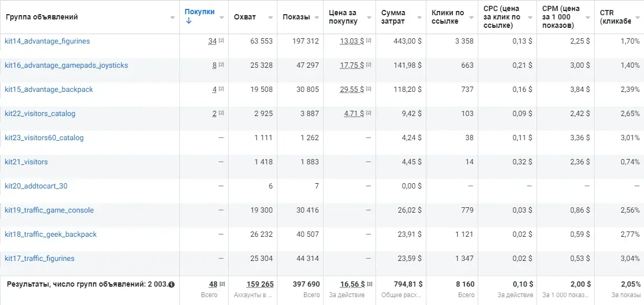Expand the Клики по ссылке column dropdown
Viewport: 644px width, 305px height.
[x=471, y=17]
